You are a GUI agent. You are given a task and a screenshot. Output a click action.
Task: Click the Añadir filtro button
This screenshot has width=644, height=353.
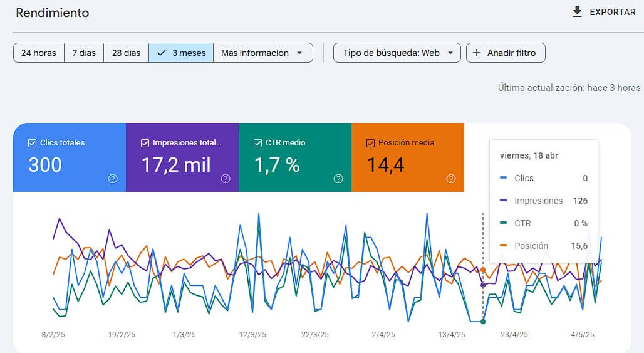click(506, 53)
